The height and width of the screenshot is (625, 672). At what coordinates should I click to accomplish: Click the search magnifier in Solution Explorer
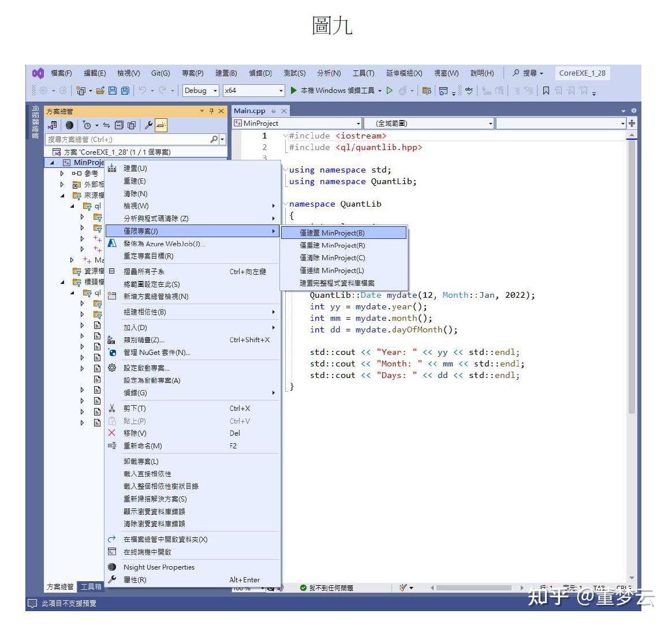(214, 139)
